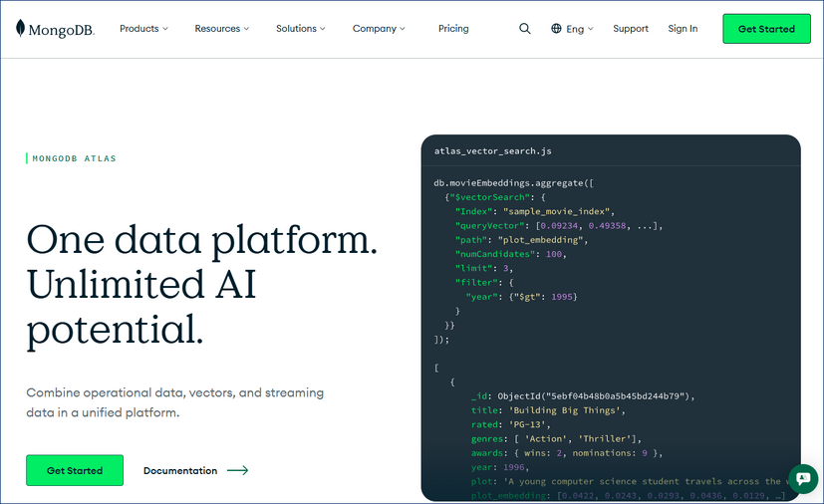The height and width of the screenshot is (504, 824).
Task: Click the title 'Building Big Things' line
Action: pos(548,410)
